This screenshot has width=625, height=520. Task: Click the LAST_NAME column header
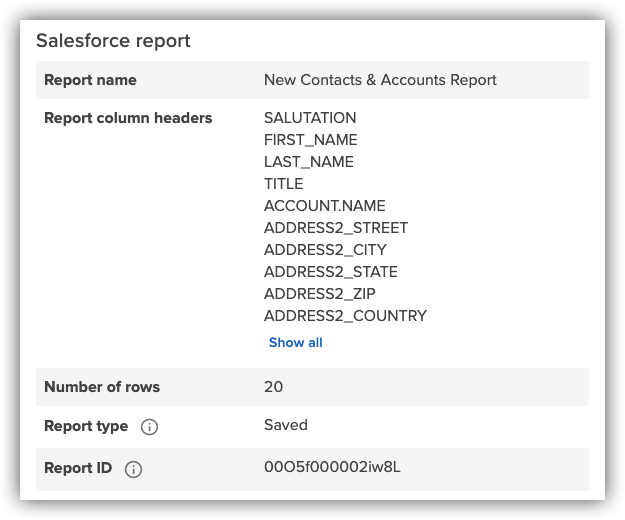309,162
